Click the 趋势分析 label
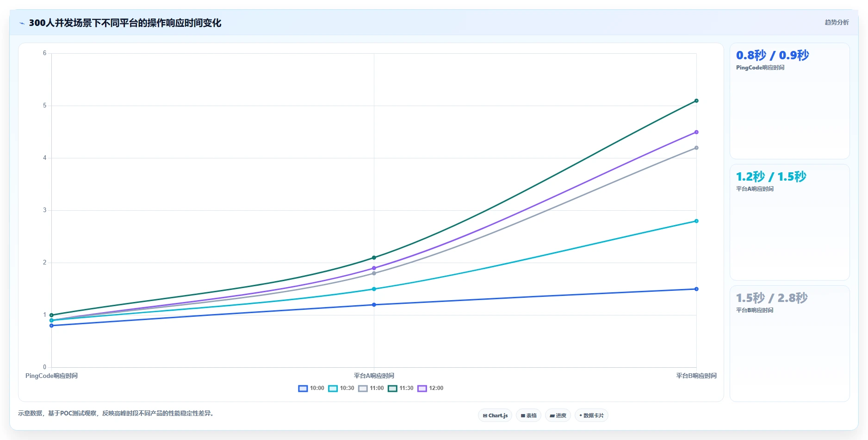 point(837,22)
